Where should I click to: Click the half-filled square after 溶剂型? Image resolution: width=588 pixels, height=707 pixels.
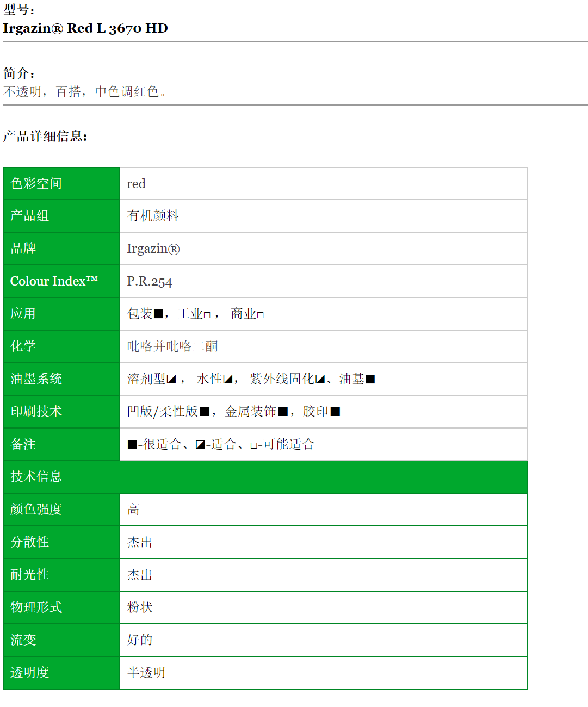tap(172, 379)
